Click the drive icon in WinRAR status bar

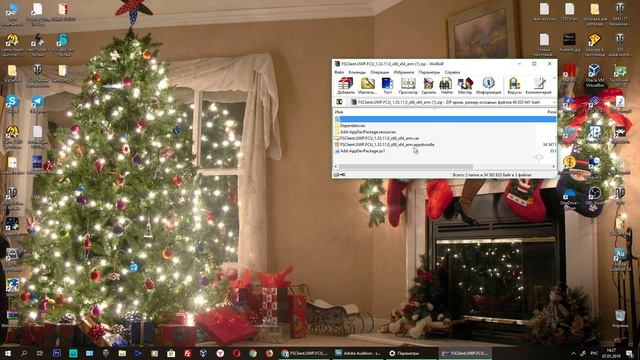click(336, 175)
